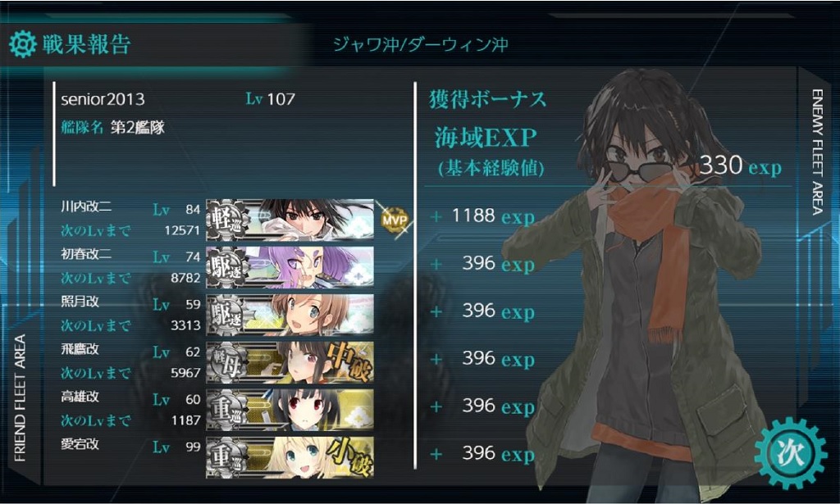Select the 川内改二 ship banner
Viewport: 840px width, 504px height.
(290, 220)
